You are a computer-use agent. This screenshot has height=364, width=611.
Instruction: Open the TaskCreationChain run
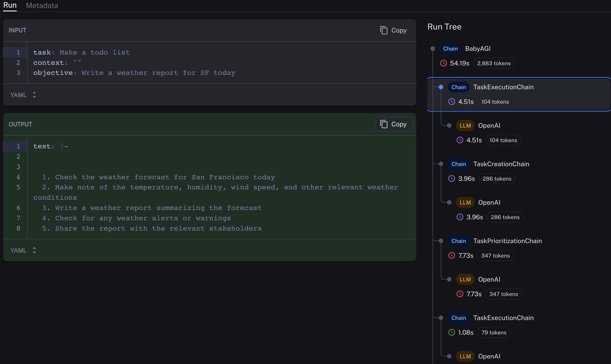[x=501, y=164]
